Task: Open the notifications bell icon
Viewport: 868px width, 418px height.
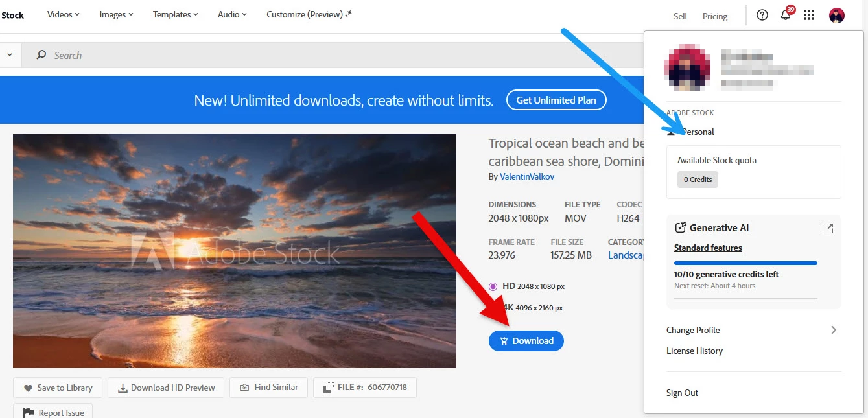Action: pos(786,15)
